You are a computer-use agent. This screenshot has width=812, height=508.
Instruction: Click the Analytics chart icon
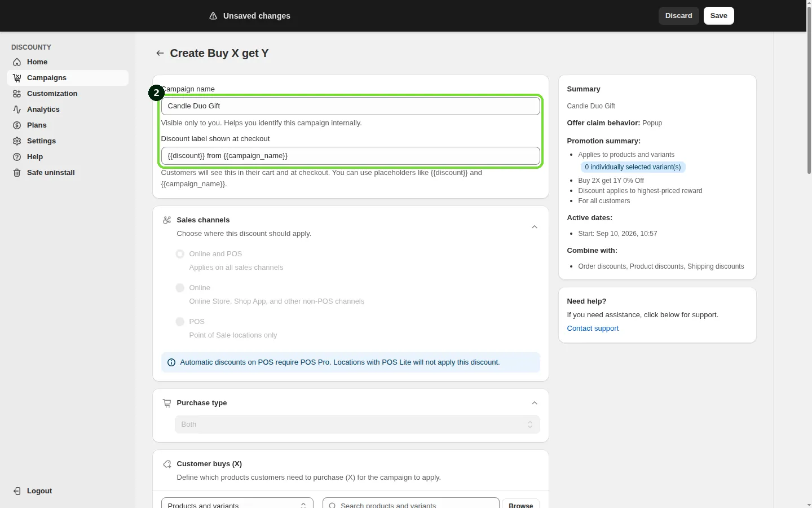pos(17,110)
